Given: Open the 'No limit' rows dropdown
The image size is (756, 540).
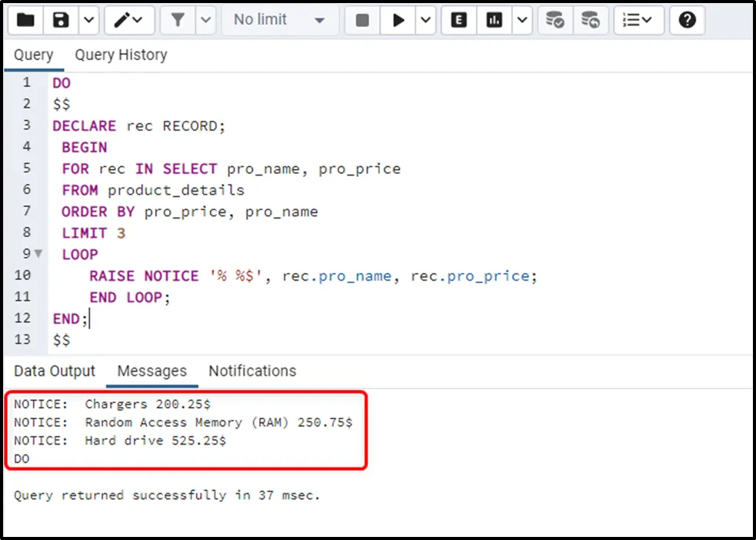Looking at the screenshot, I should [279, 20].
